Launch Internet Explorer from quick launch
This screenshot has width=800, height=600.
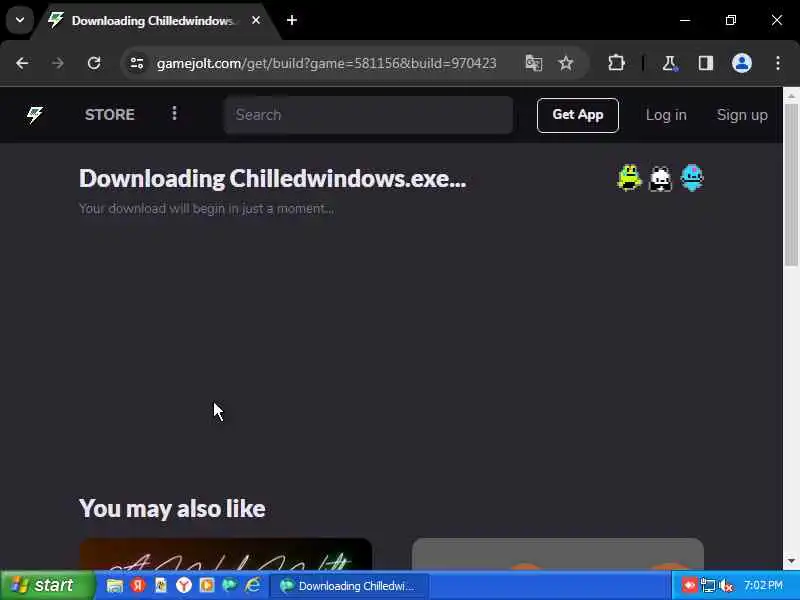[x=253, y=585]
